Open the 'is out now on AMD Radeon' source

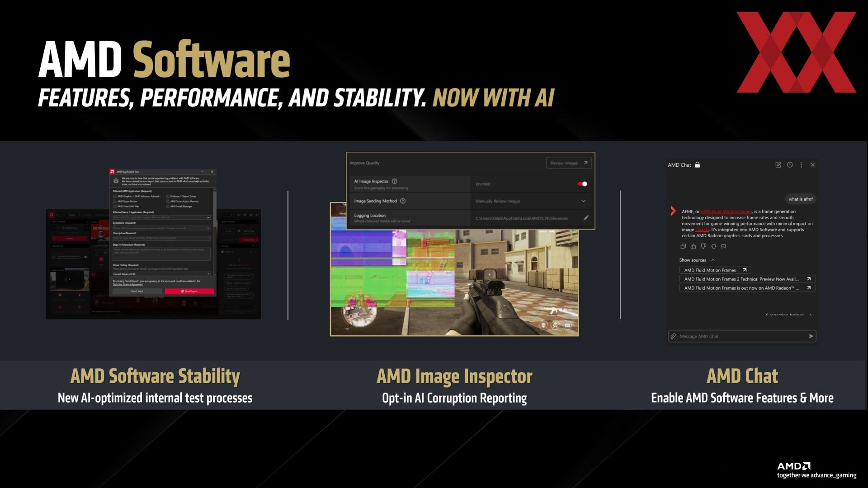click(747, 288)
